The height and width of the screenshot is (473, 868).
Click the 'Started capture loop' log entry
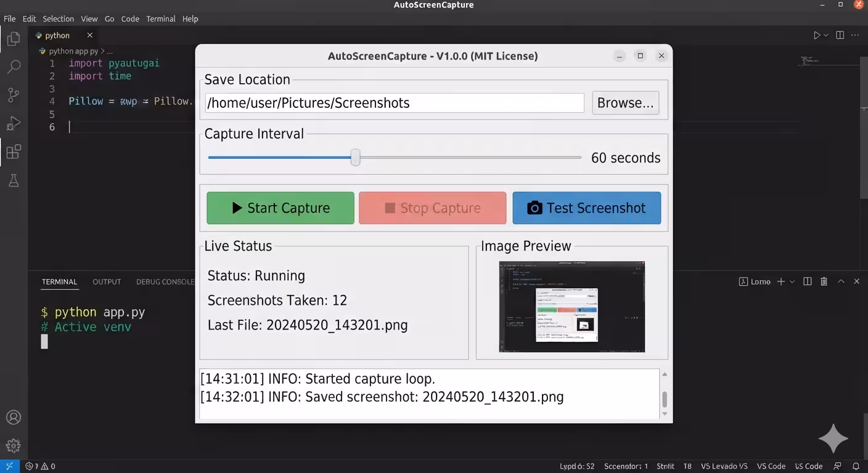tap(317, 379)
